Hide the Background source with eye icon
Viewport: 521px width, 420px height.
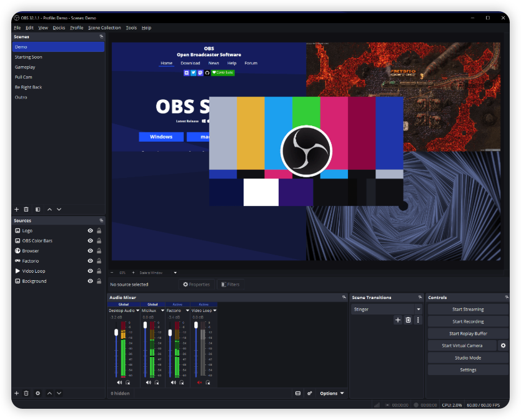(90, 281)
